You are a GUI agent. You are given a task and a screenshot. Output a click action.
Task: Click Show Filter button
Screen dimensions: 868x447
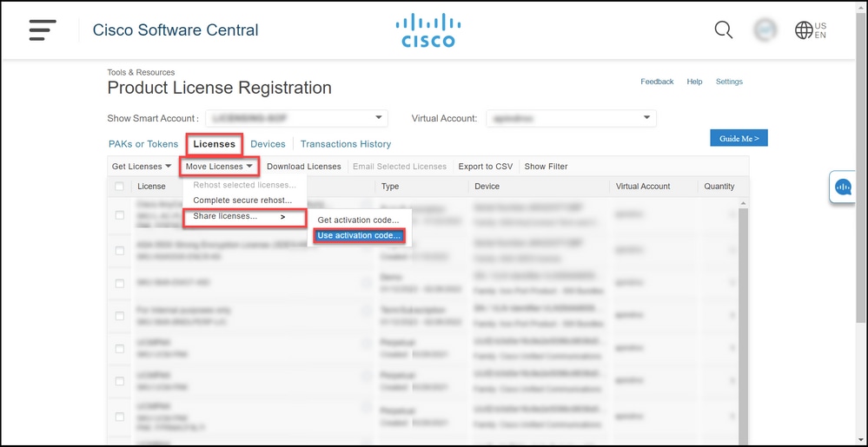546,167
